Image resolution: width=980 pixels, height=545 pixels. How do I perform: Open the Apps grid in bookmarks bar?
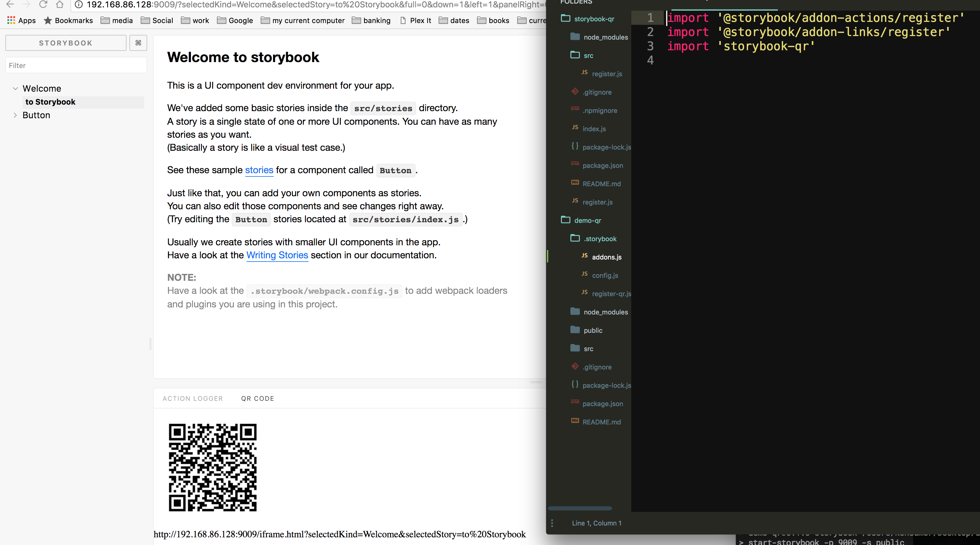click(x=11, y=20)
